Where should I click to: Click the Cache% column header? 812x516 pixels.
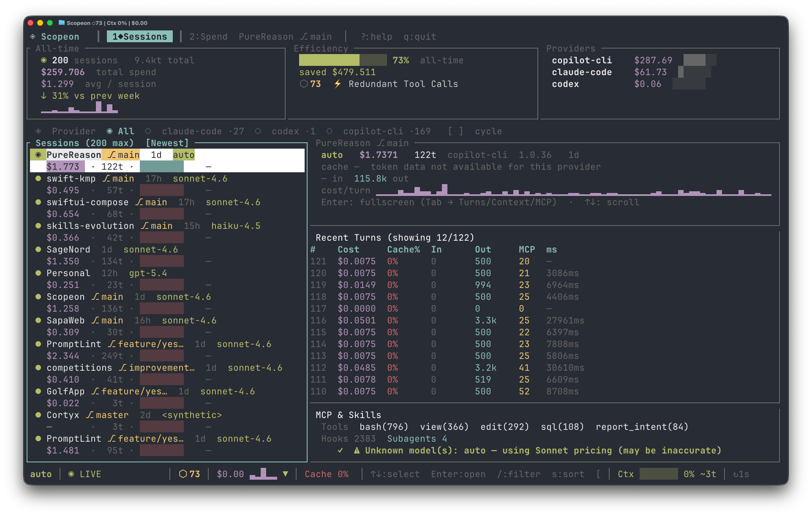click(x=403, y=250)
